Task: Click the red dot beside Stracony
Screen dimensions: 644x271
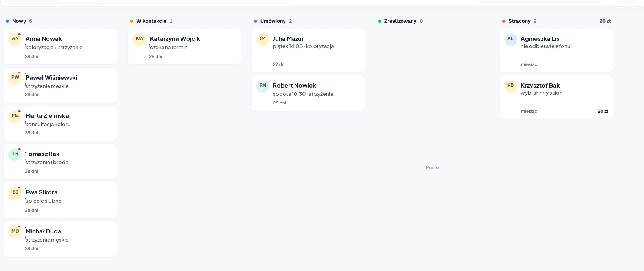Action: 504,21
